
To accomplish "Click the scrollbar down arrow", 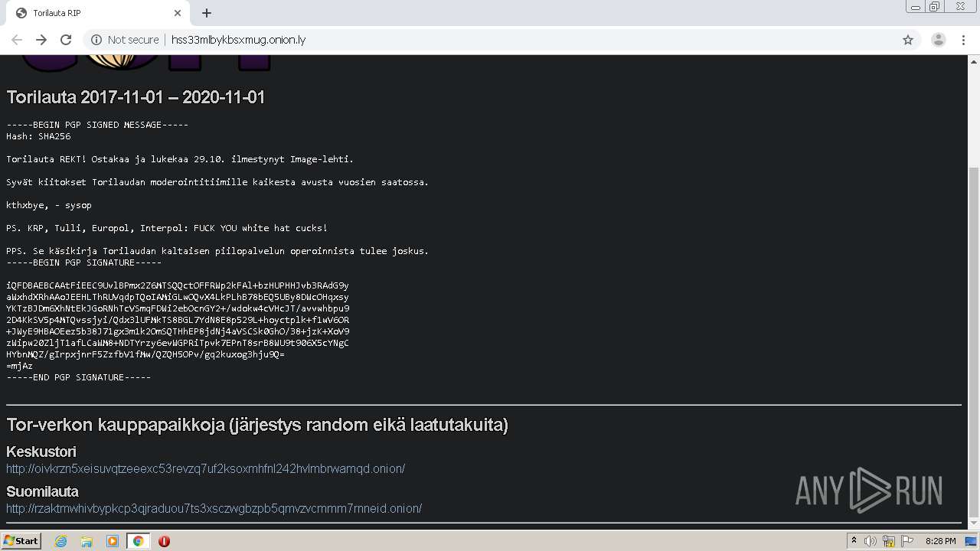I will (x=974, y=524).
